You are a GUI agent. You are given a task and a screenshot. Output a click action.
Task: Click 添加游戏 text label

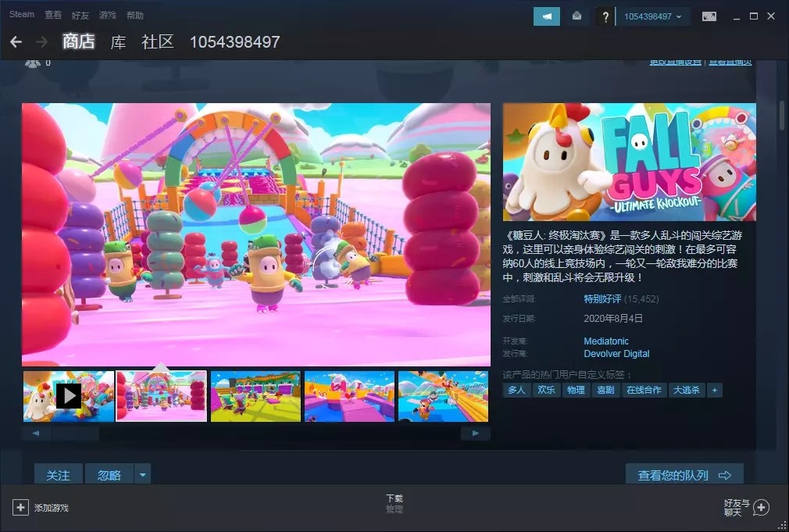coord(52,508)
